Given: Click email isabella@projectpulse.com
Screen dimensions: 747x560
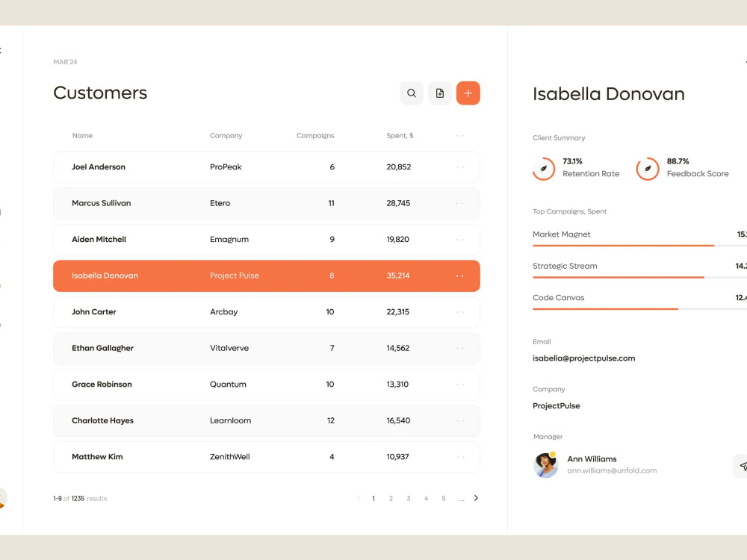Looking at the screenshot, I should pos(583,358).
